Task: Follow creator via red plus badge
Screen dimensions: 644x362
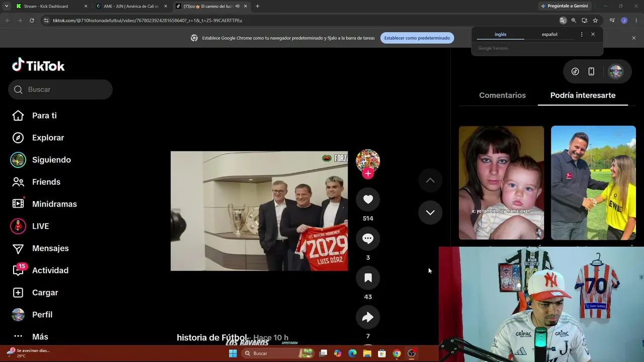Action: [368, 173]
